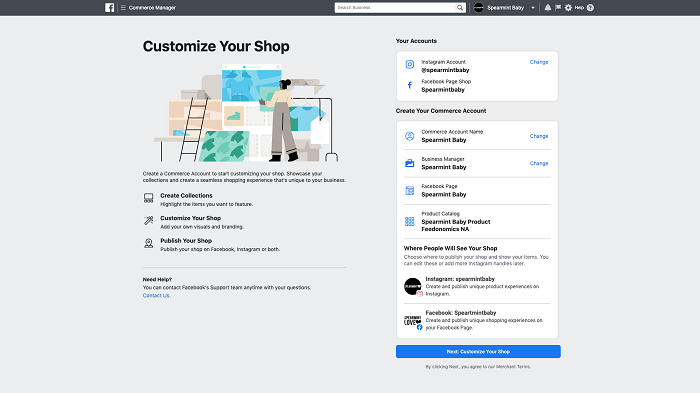Click the Help label in header
Image resolution: width=700 pixels, height=393 pixels.
pos(579,8)
